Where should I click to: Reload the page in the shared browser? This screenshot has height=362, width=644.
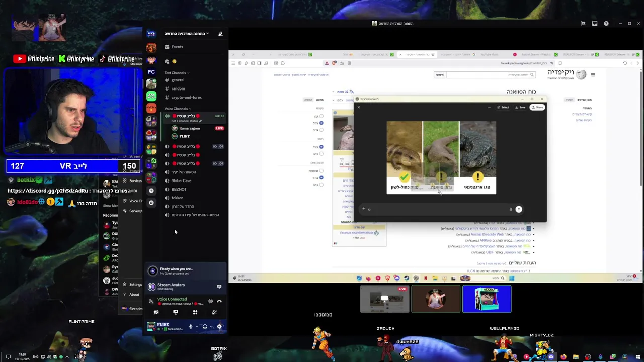point(625,63)
